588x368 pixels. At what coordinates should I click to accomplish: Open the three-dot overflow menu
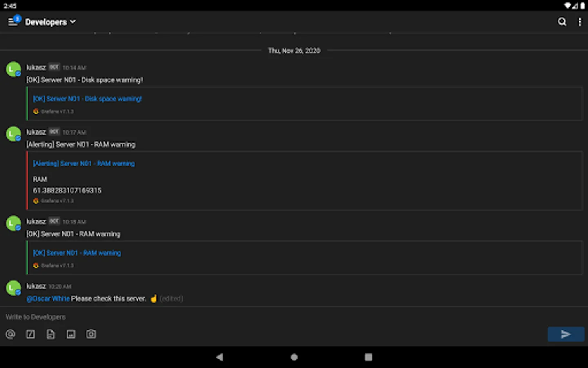pyautogui.click(x=580, y=22)
